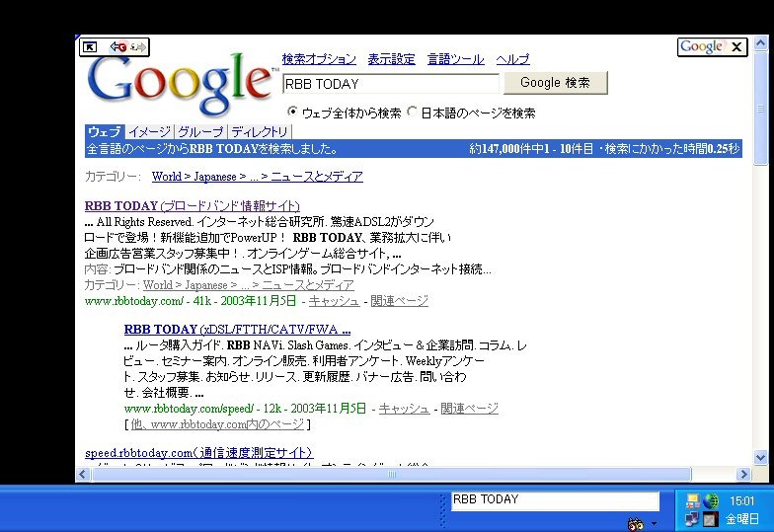Click the top-left tray icon with yellow window
774x532 pixels.
click(692, 501)
